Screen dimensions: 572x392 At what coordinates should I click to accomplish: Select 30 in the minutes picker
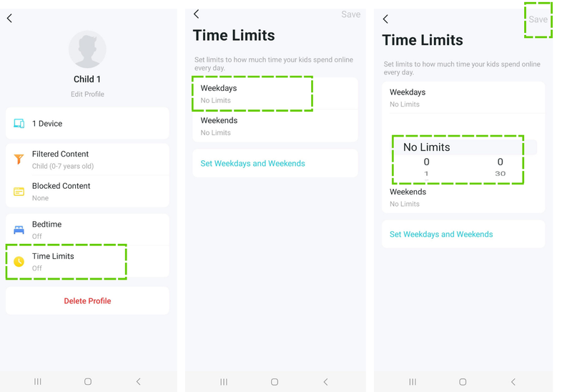[500, 174]
